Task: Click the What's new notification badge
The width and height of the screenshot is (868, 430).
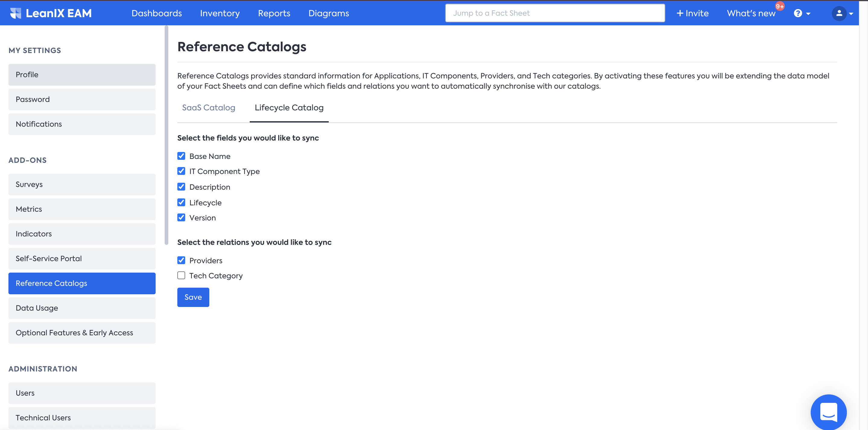Action: 779,6
